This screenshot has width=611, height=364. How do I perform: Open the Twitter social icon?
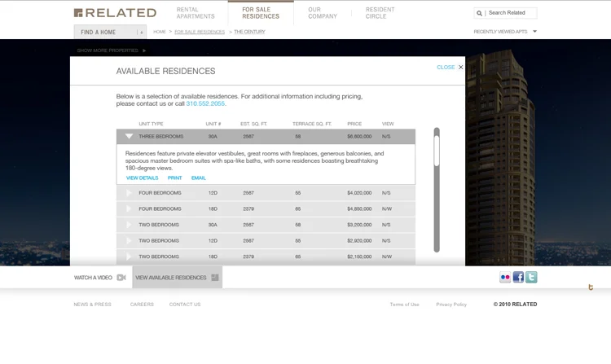tap(531, 277)
